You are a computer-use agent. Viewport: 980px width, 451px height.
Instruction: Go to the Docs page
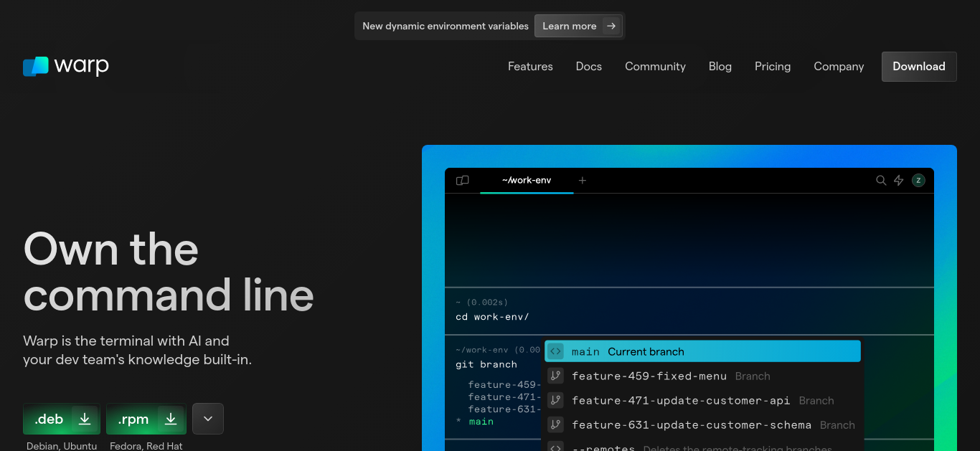pos(589,67)
